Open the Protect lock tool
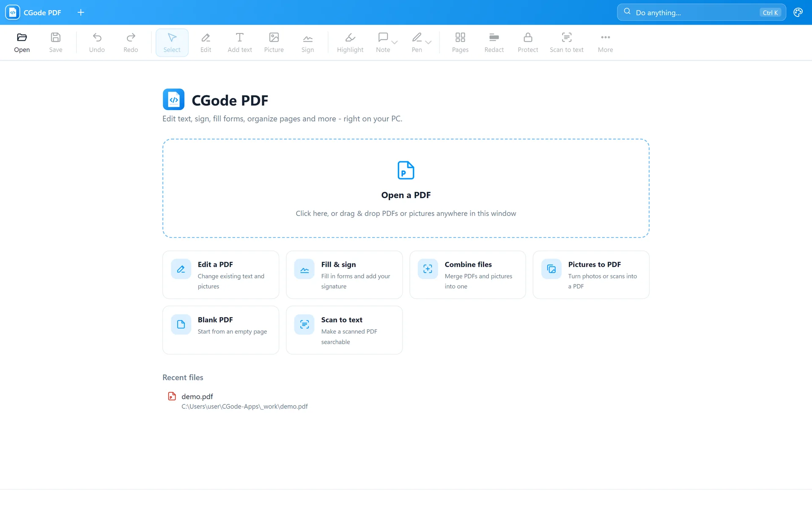 tap(528, 42)
